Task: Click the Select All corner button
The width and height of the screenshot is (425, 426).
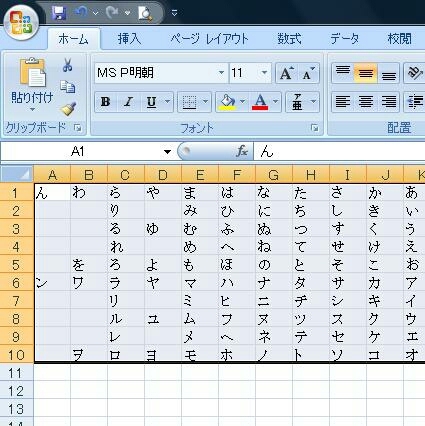Action: 17,174
